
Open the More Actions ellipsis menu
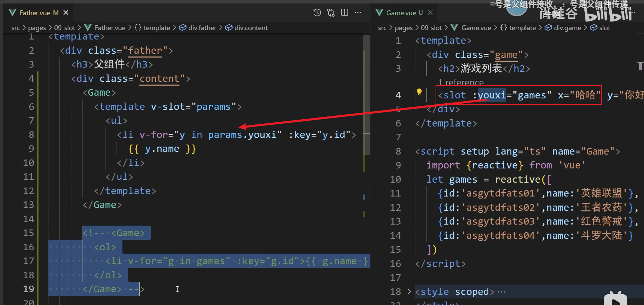click(x=358, y=13)
